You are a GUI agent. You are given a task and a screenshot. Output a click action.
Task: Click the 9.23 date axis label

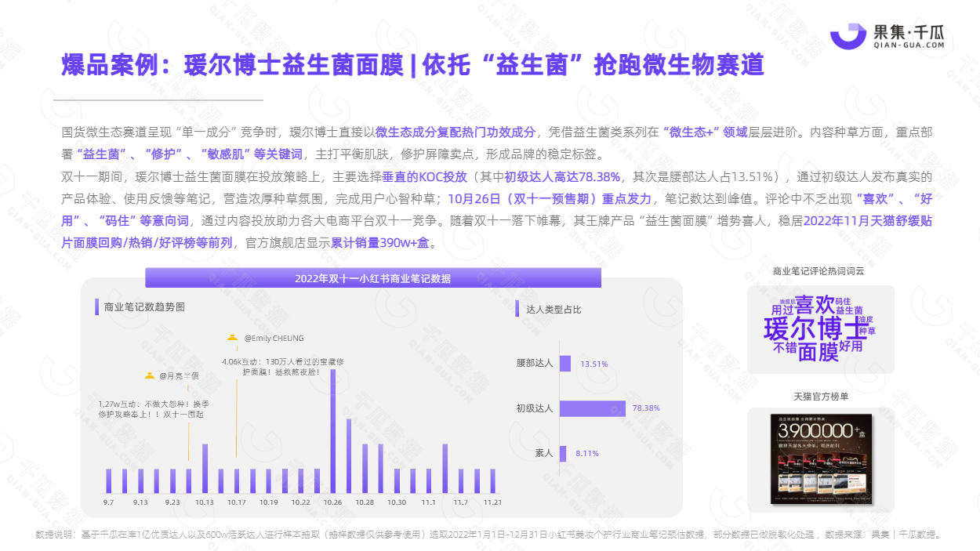tap(172, 502)
